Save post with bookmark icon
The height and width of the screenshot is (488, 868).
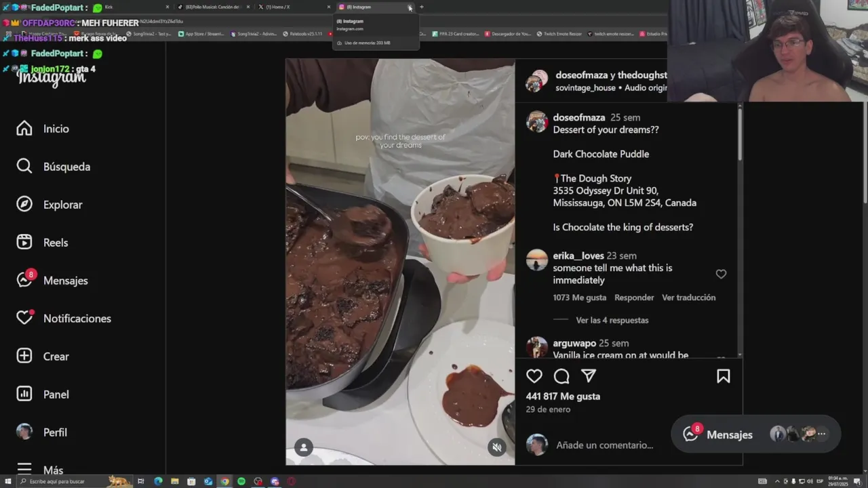724,376
